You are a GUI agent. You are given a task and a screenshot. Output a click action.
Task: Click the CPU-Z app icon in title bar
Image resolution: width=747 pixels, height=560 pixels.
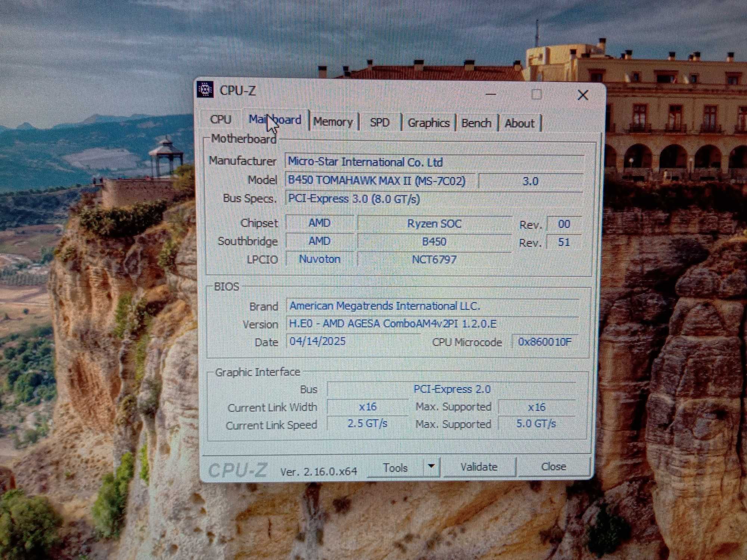[x=205, y=90]
